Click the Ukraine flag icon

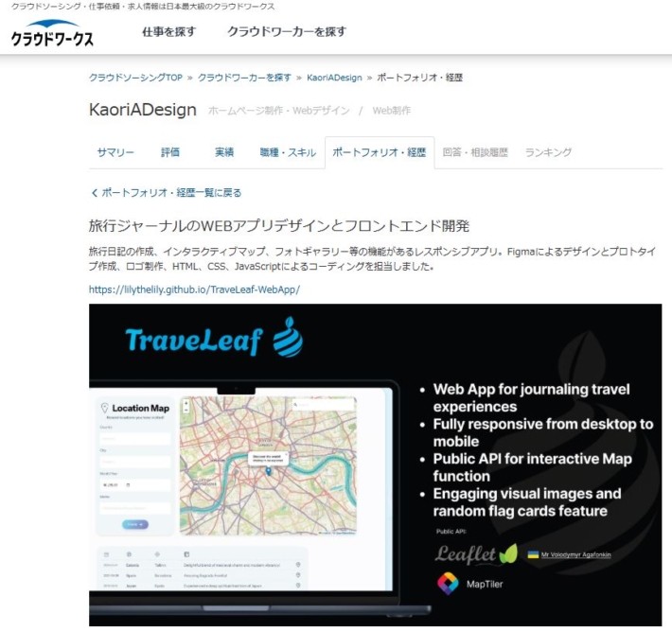[x=533, y=554]
